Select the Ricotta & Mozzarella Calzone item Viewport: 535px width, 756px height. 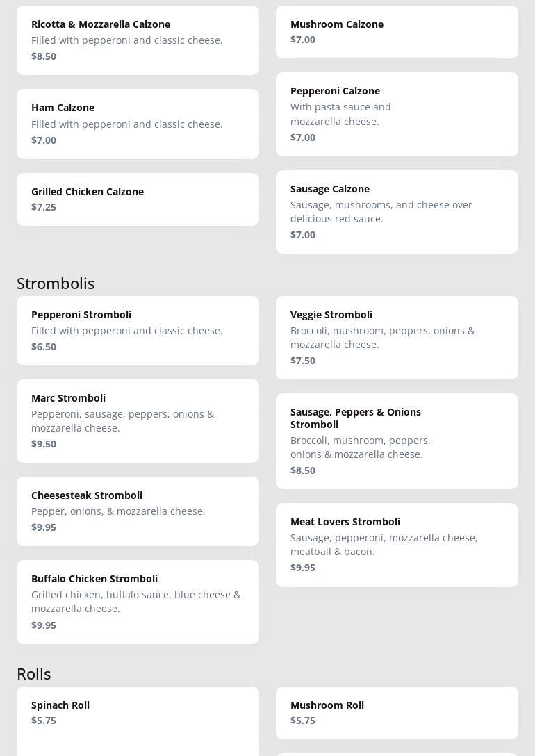(138, 40)
